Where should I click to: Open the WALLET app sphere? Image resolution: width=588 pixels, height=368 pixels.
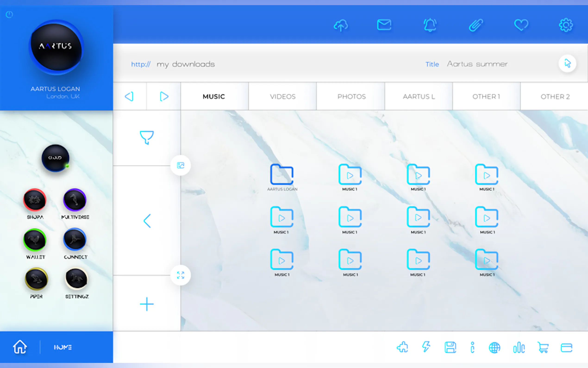[35, 240]
